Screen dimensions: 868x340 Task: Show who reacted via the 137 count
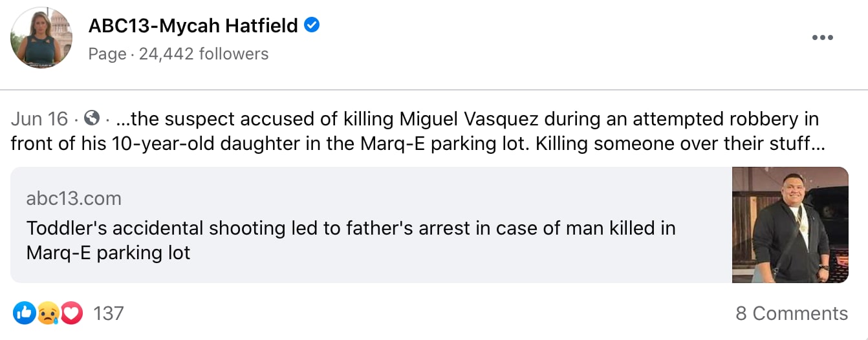click(x=108, y=313)
